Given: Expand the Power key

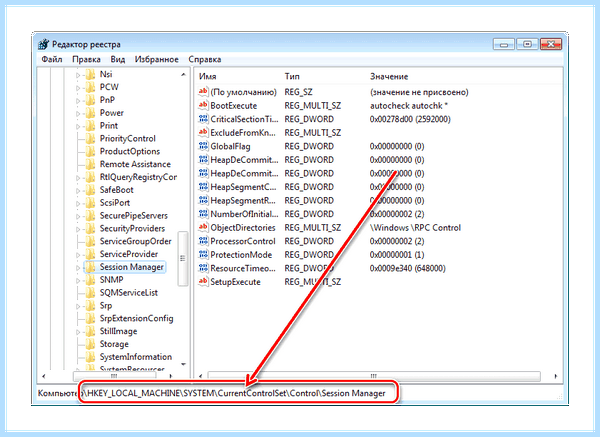Looking at the screenshot, I should pyautogui.click(x=78, y=113).
